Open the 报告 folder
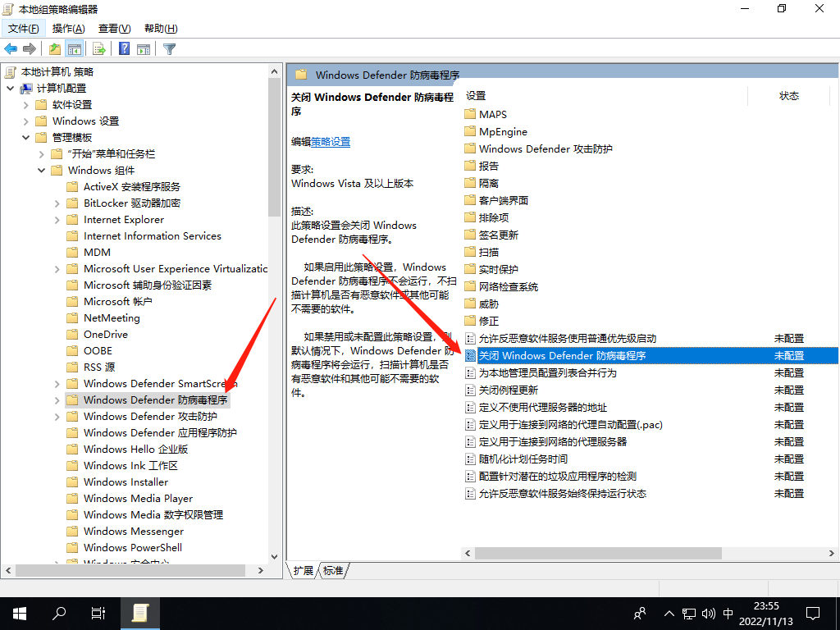The image size is (840, 630). [x=482, y=166]
